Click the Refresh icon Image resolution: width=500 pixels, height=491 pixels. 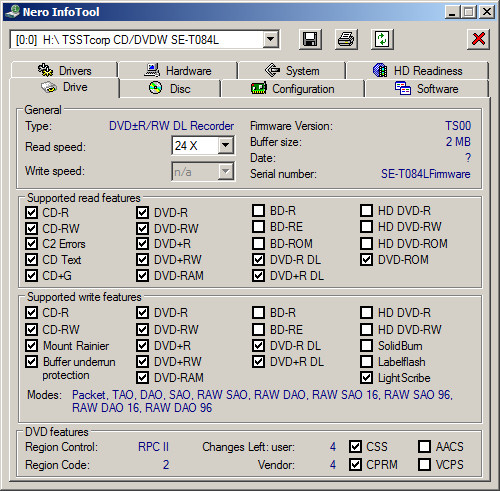[382, 40]
